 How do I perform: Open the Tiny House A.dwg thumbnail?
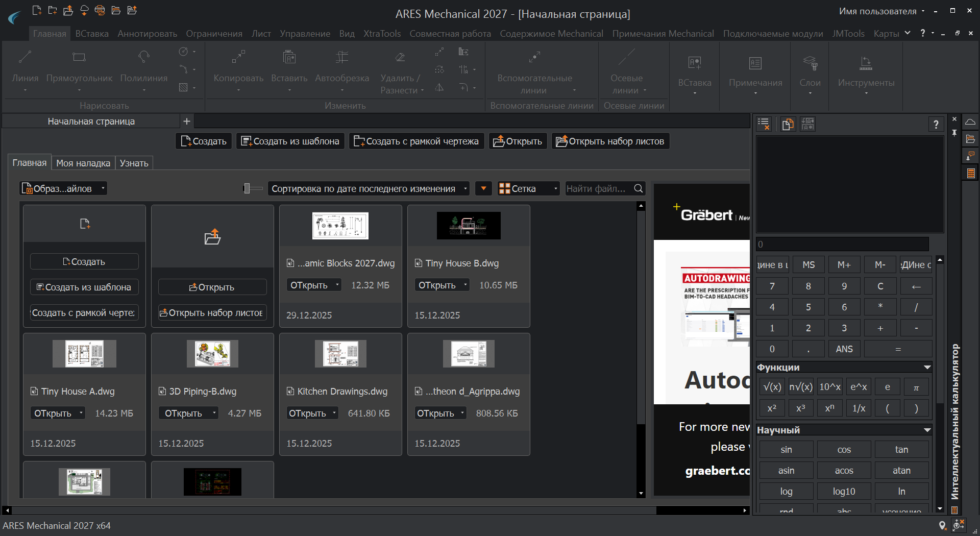[84, 353]
